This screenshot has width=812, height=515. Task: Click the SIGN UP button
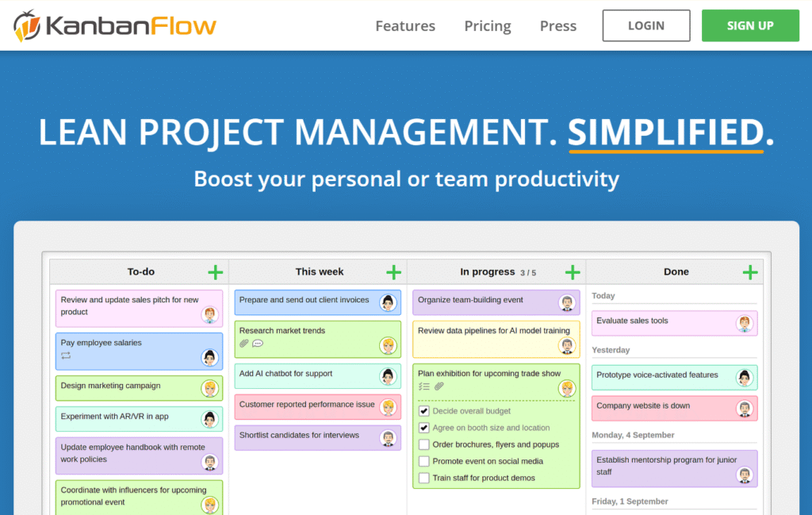click(750, 25)
